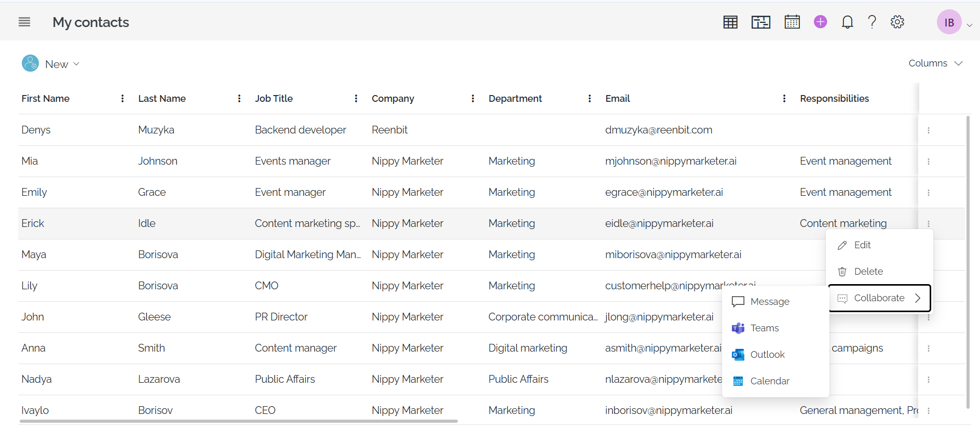Choose Teams in the Collaborate submenu
Screen dimensions: 980x429
coord(764,328)
